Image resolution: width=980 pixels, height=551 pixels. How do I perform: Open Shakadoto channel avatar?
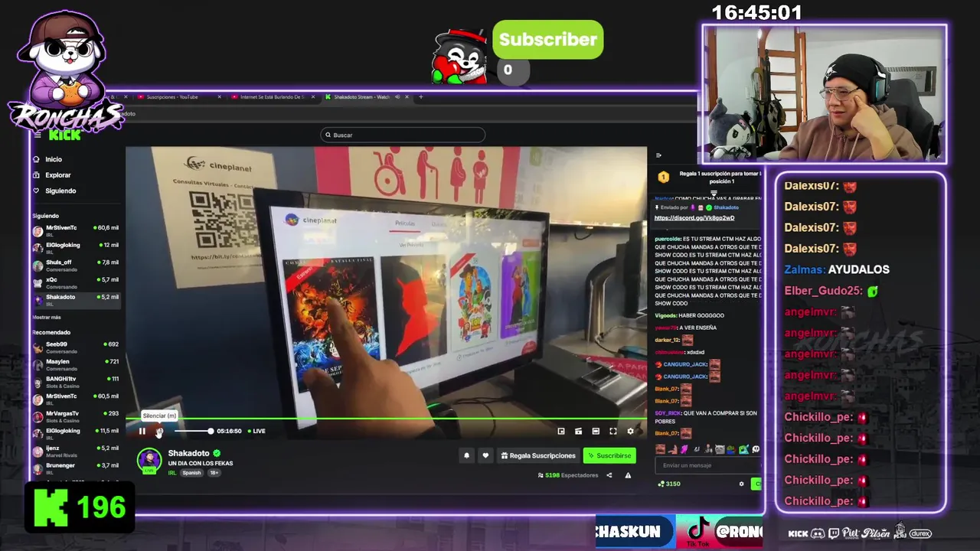click(149, 459)
